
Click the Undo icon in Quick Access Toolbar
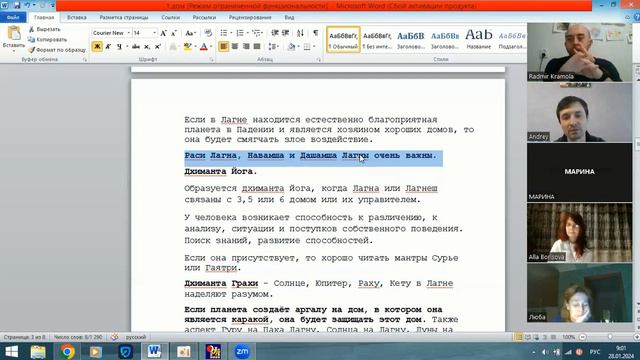pyautogui.click(x=27, y=5)
